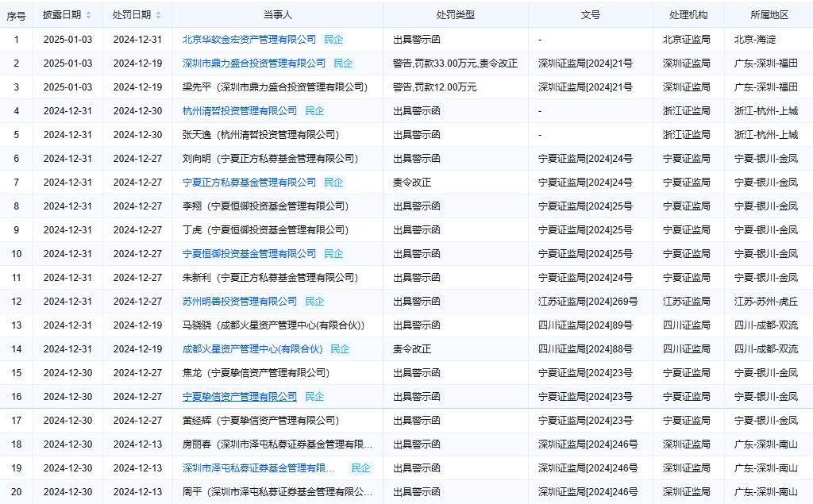This screenshot has width=813, height=504.
Task: Click the 序号 column header
Action: (x=16, y=16)
